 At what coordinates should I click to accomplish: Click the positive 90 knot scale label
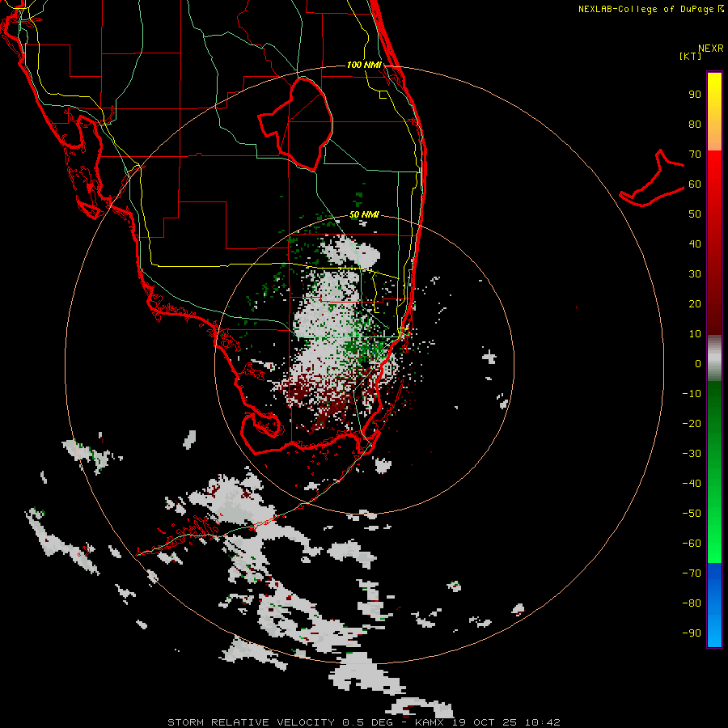tap(695, 95)
